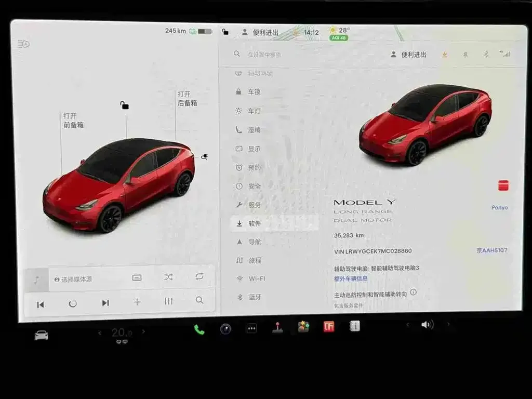The width and height of the screenshot is (532, 399).
Task: Open the 服务 settings menu
Action: click(275, 205)
